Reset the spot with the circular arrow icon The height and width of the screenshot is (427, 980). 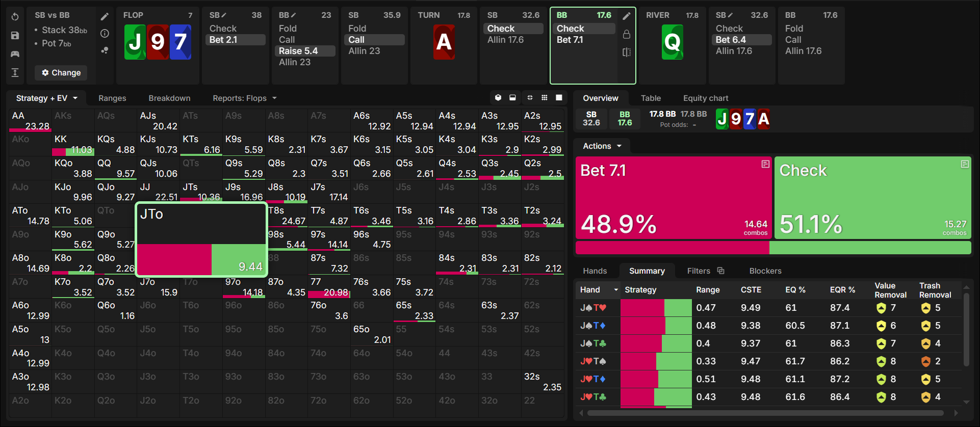click(15, 17)
